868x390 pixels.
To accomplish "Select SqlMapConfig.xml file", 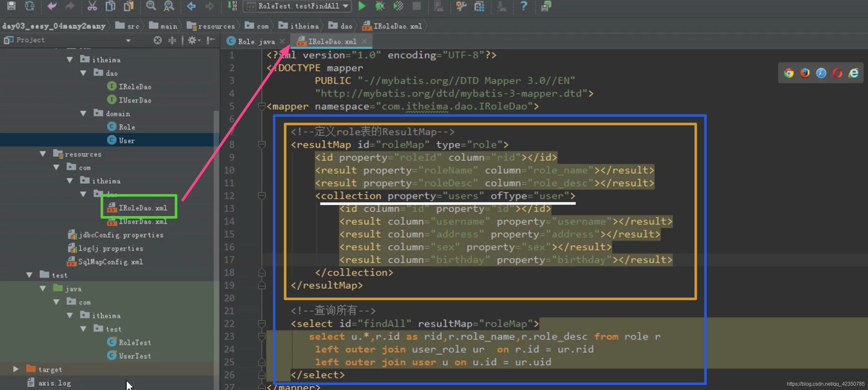I will [x=105, y=262].
